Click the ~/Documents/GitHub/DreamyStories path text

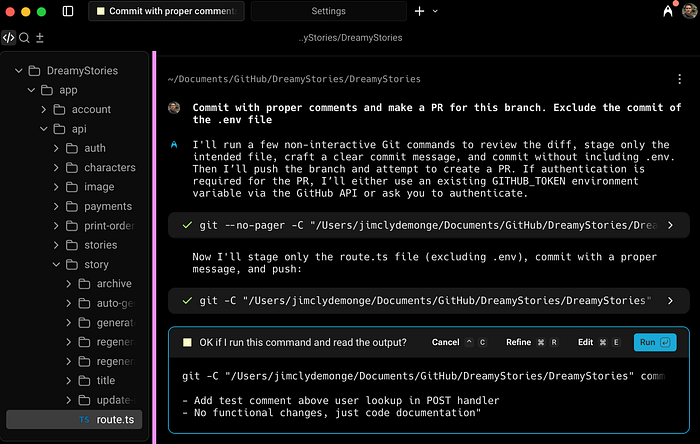coord(294,79)
